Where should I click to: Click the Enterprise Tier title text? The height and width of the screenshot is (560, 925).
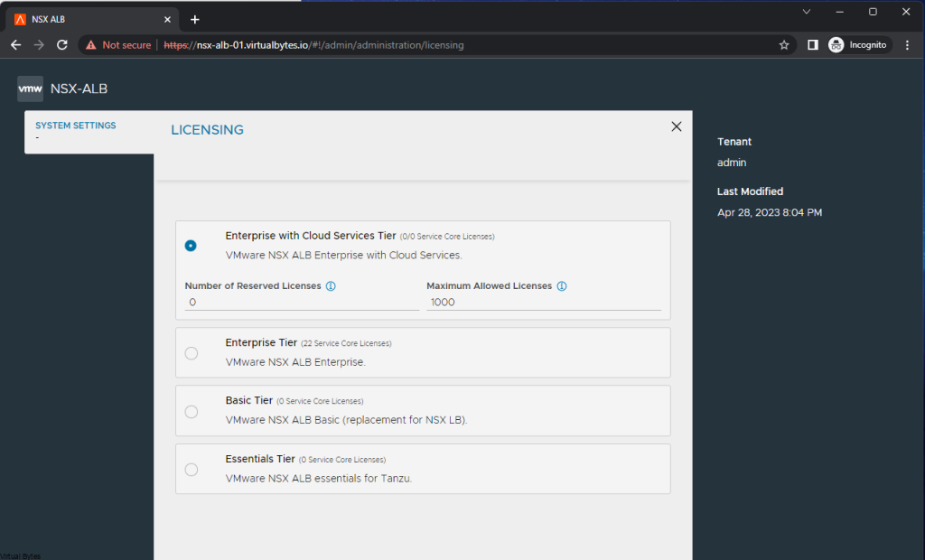click(x=261, y=342)
